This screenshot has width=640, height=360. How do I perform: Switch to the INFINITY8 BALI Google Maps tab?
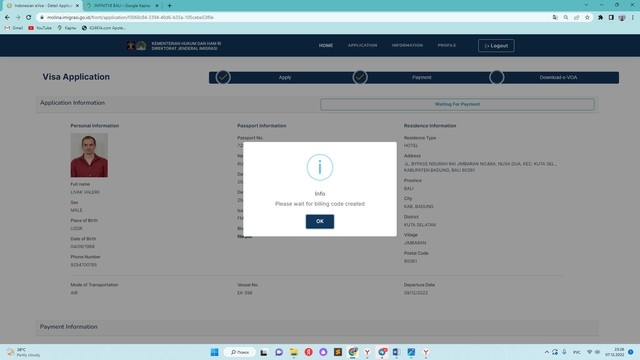pos(121,6)
